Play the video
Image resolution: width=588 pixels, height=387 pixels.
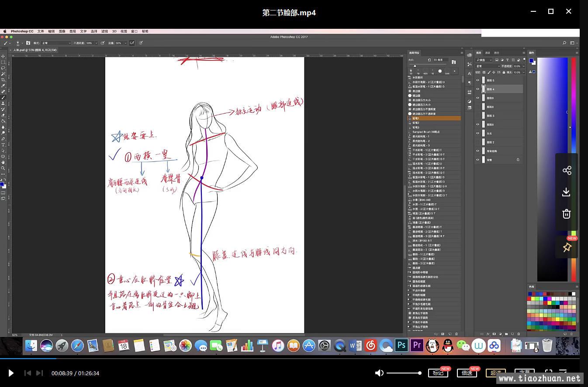coord(11,373)
